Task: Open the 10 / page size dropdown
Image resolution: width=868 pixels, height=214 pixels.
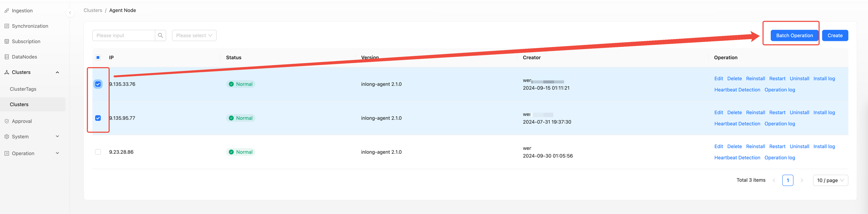Action: point(830,180)
